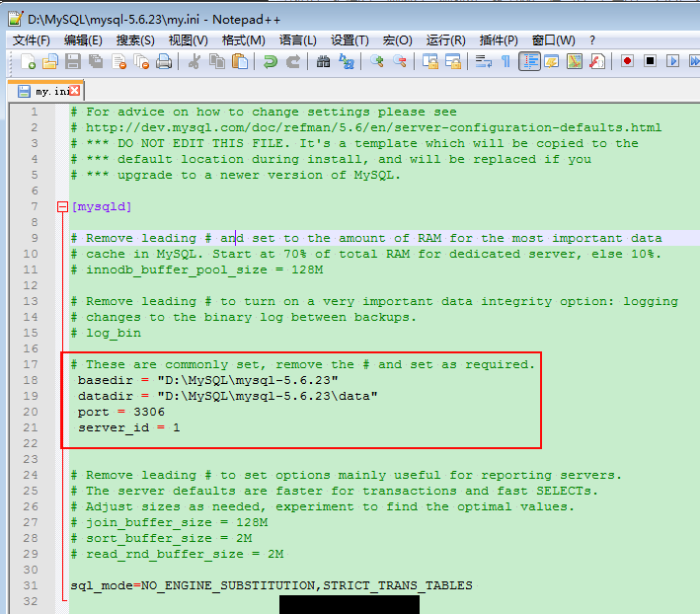This screenshot has height=614, width=700.
Task: Zoom out with the magnifier minus icon
Action: pyautogui.click(x=400, y=61)
